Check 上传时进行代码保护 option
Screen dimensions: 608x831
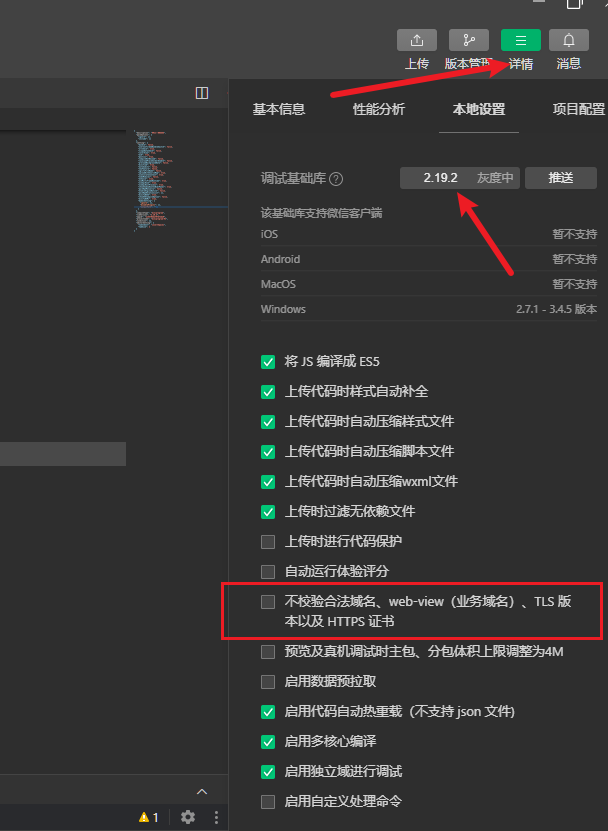pos(267,541)
